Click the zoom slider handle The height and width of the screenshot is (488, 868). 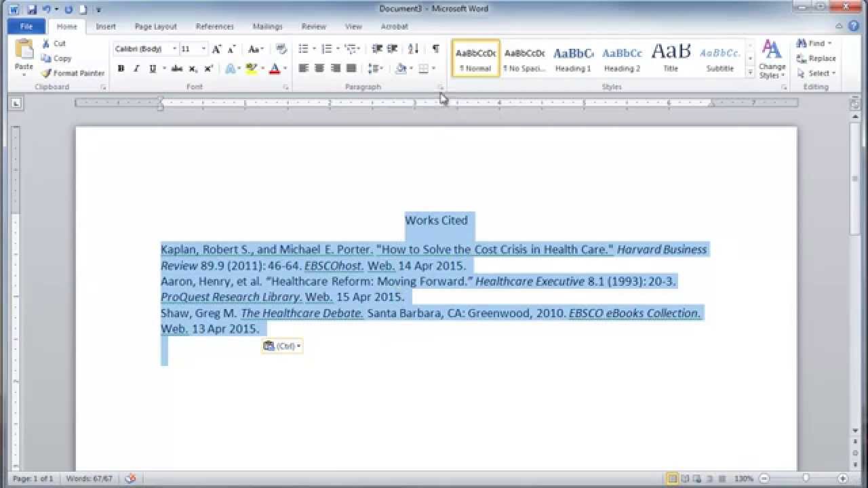tap(805, 479)
